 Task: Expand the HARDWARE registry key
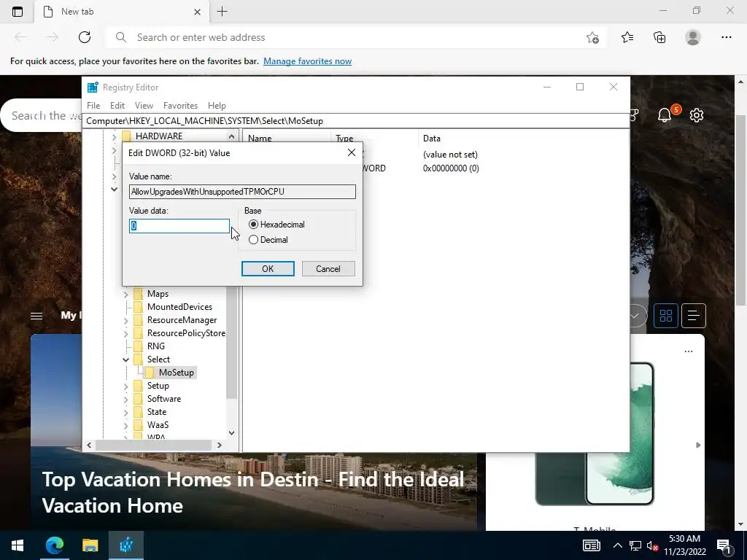pos(114,136)
